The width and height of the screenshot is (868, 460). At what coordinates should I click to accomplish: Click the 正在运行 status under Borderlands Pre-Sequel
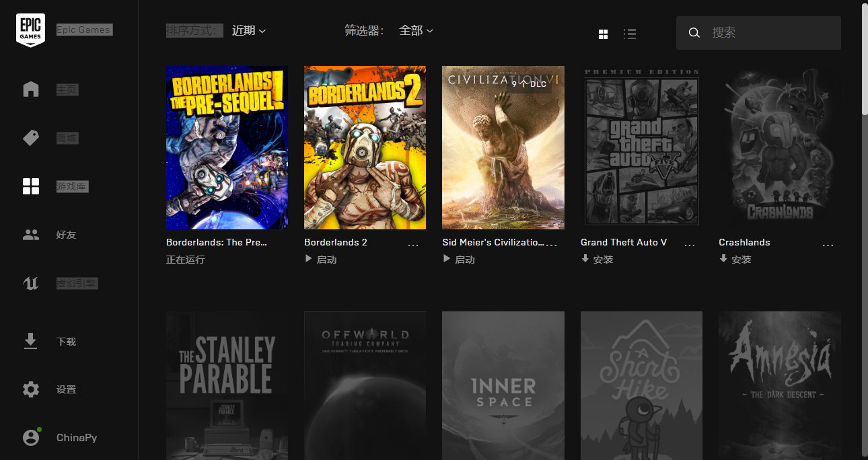coord(186,260)
